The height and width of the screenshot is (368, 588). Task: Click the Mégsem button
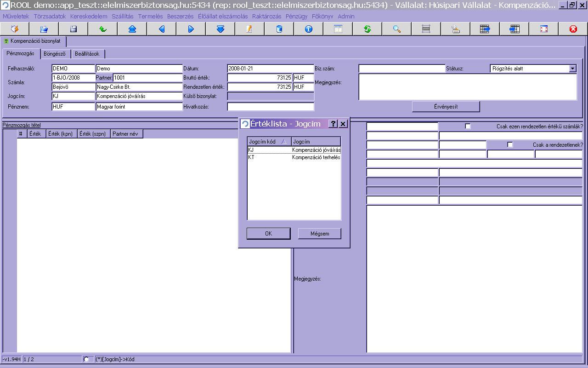[x=320, y=234]
